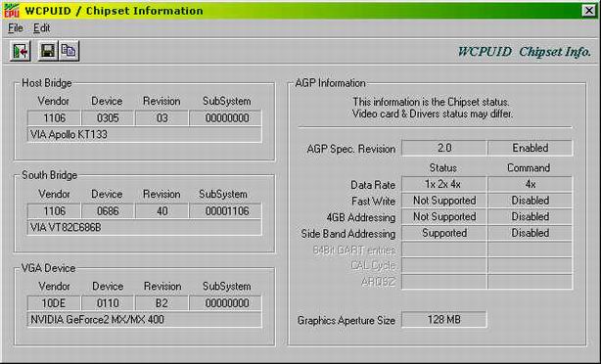This screenshot has width=601, height=364.
Task: Select South Bridge SubSystem 00001106 field
Action: 226,210
